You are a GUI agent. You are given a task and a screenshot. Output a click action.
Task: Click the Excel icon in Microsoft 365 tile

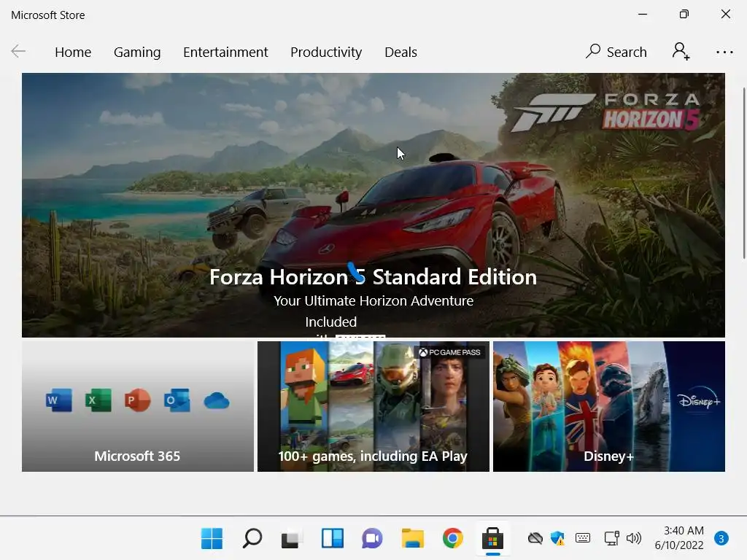(x=98, y=400)
